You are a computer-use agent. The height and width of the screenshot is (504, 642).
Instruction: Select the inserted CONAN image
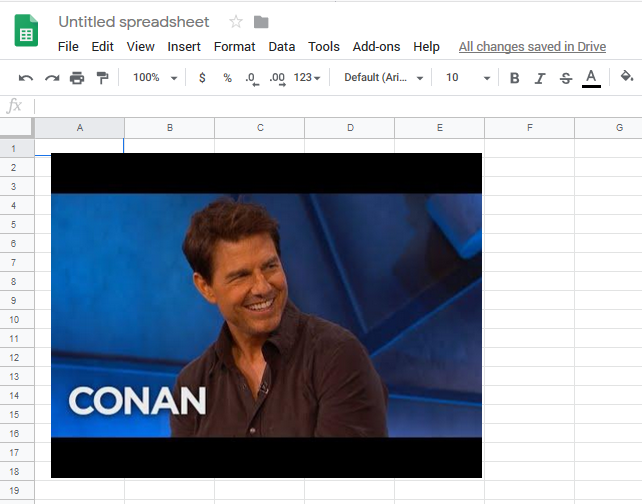pos(266,315)
